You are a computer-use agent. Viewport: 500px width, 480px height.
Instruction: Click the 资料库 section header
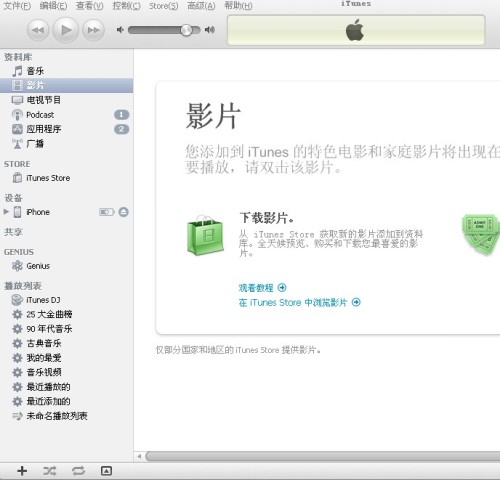pos(18,57)
